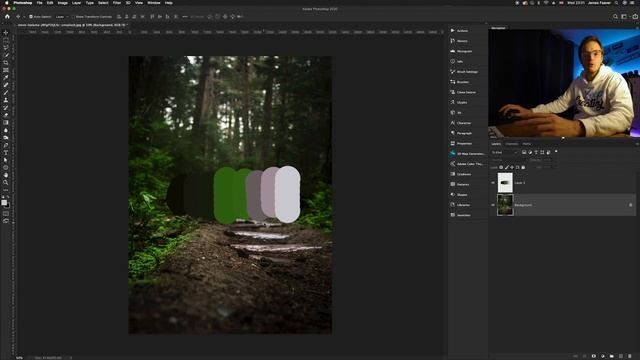Create a new group button
Viewport: 640px width, 360px height.
click(x=611, y=356)
